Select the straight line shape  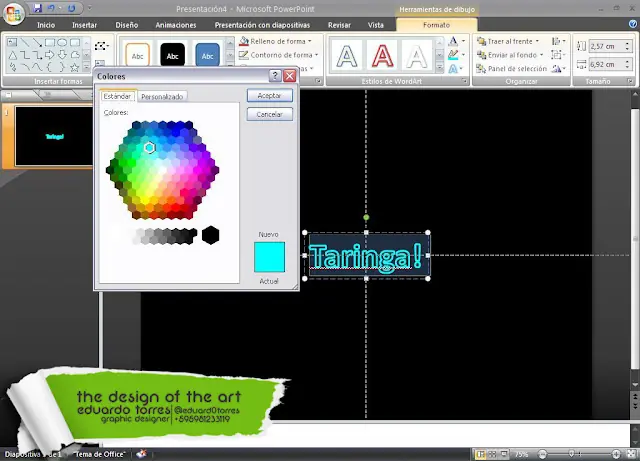tap(25, 42)
